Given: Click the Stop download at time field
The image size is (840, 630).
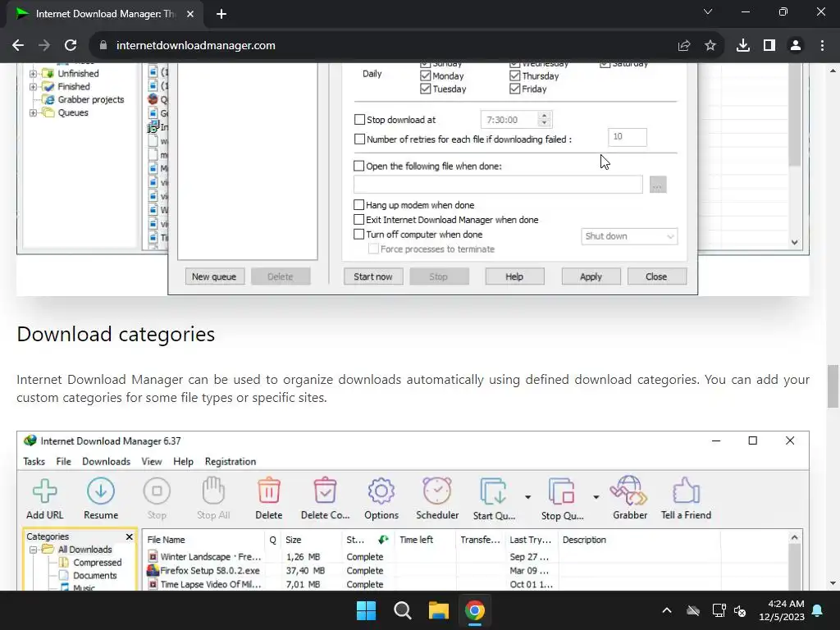Looking at the screenshot, I should click(517, 120).
